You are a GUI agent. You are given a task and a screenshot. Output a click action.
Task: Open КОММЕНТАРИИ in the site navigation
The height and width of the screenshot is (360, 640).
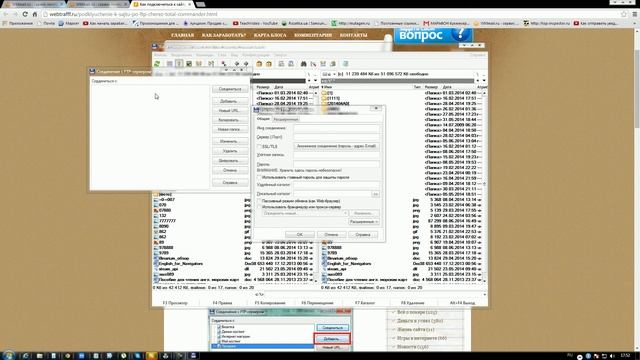coord(313,35)
